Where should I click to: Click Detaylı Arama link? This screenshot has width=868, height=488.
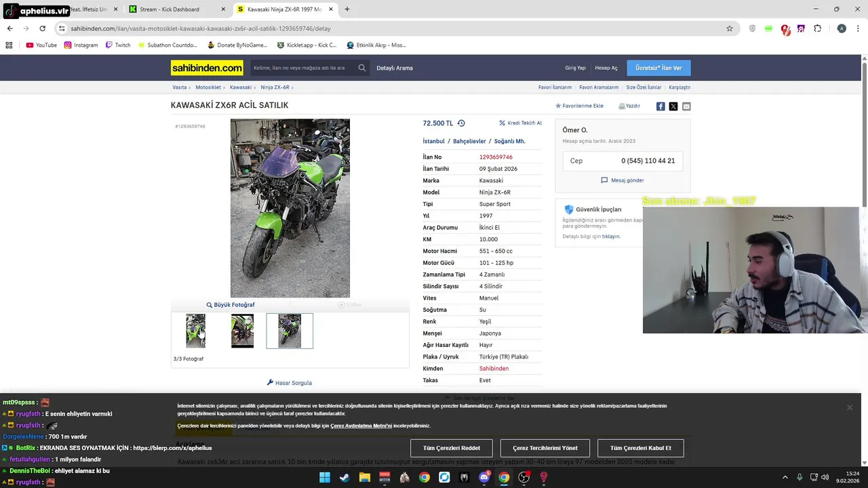(395, 68)
